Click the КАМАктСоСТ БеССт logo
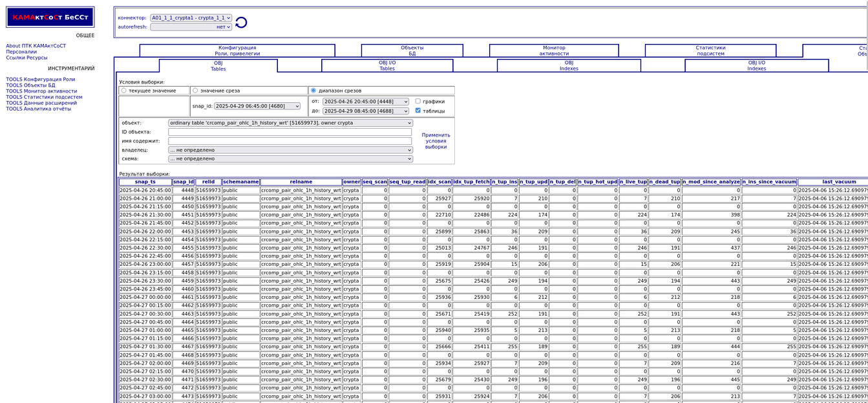The image size is (868, 403). coord(50,17)
